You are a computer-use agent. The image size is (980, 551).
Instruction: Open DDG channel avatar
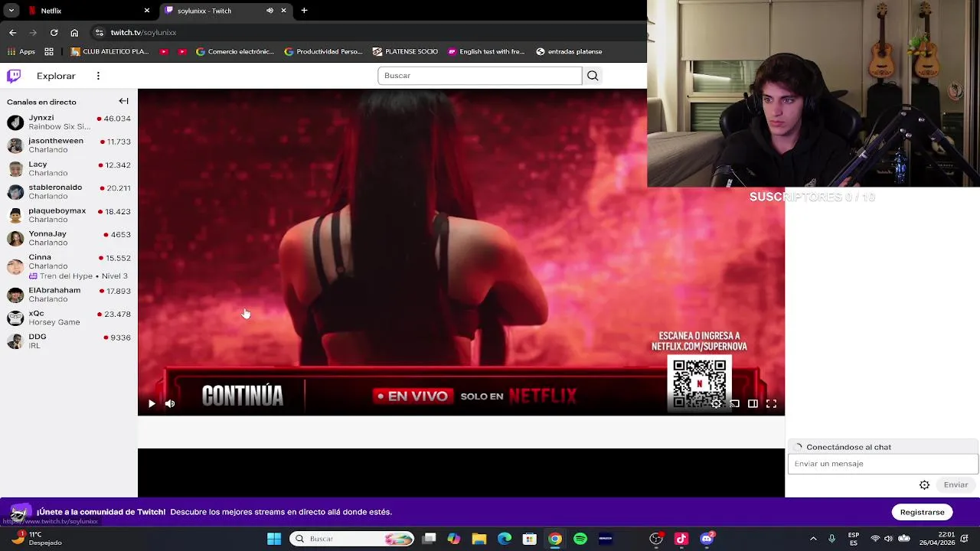15,341
